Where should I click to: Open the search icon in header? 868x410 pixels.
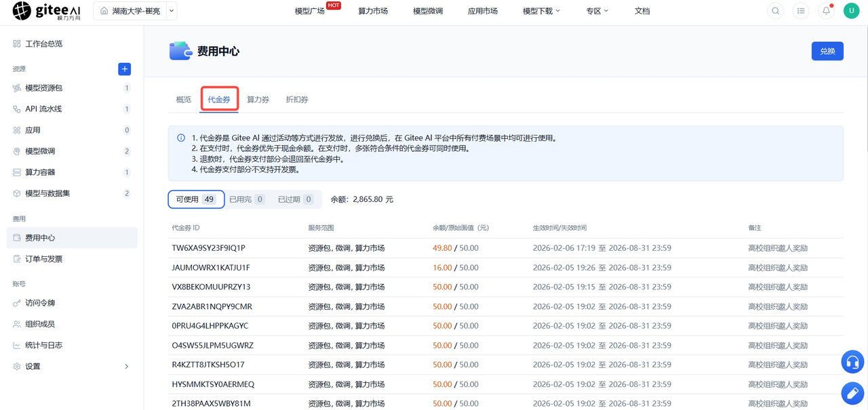(x=775, y=11)
